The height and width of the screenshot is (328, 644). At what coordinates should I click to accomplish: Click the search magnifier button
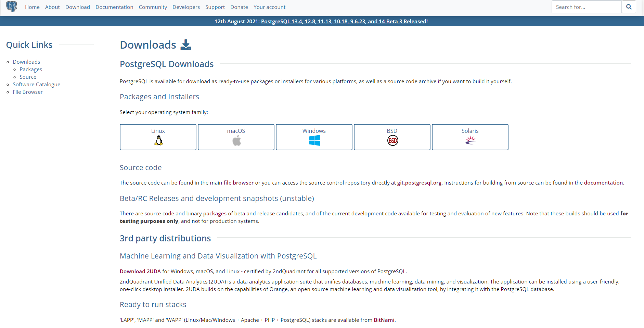(629, 7)
